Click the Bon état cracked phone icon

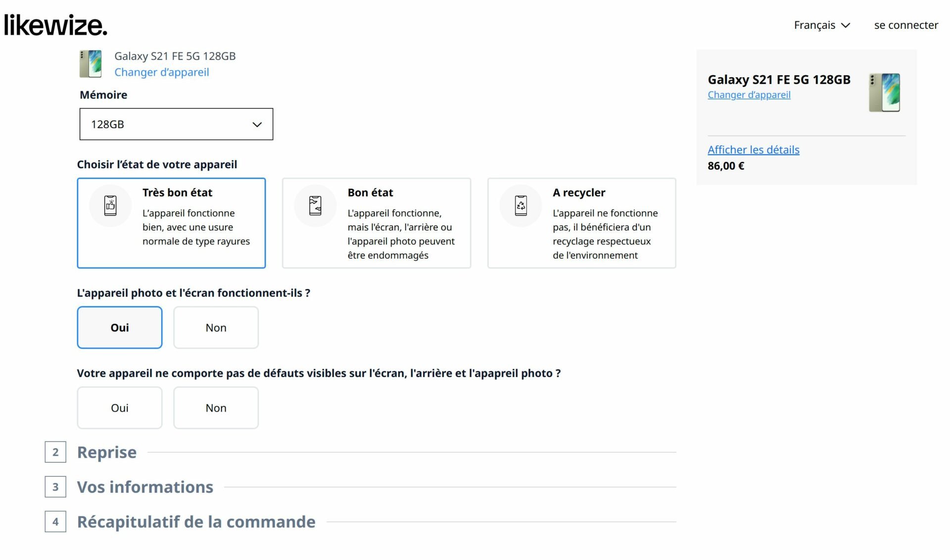pos(315,205)
